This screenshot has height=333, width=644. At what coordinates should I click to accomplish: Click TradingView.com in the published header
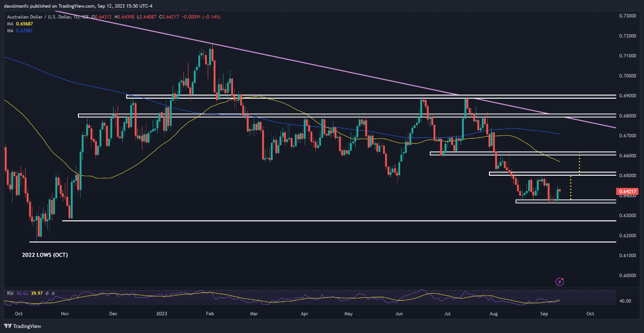click(x=74, y=6)
